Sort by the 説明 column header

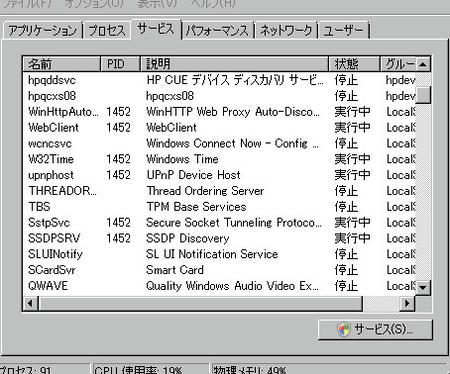pyautogui.click(x=234, y=64)
